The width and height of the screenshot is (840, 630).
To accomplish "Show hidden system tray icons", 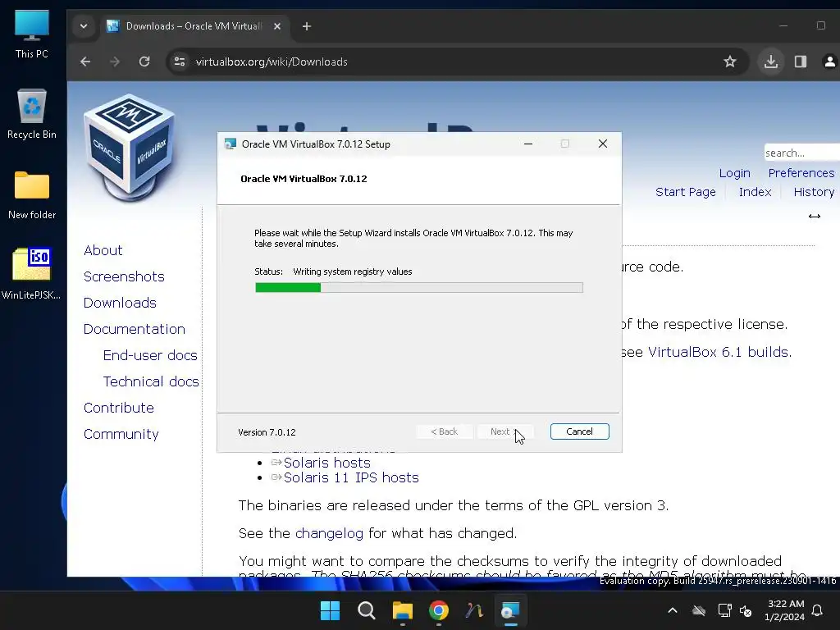I will (673, 610).
